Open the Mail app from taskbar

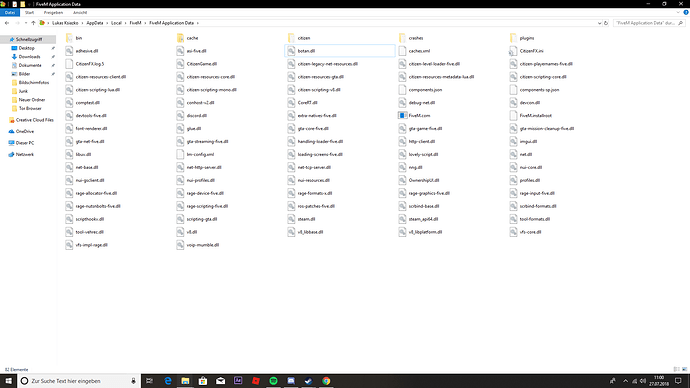(220, 381)
